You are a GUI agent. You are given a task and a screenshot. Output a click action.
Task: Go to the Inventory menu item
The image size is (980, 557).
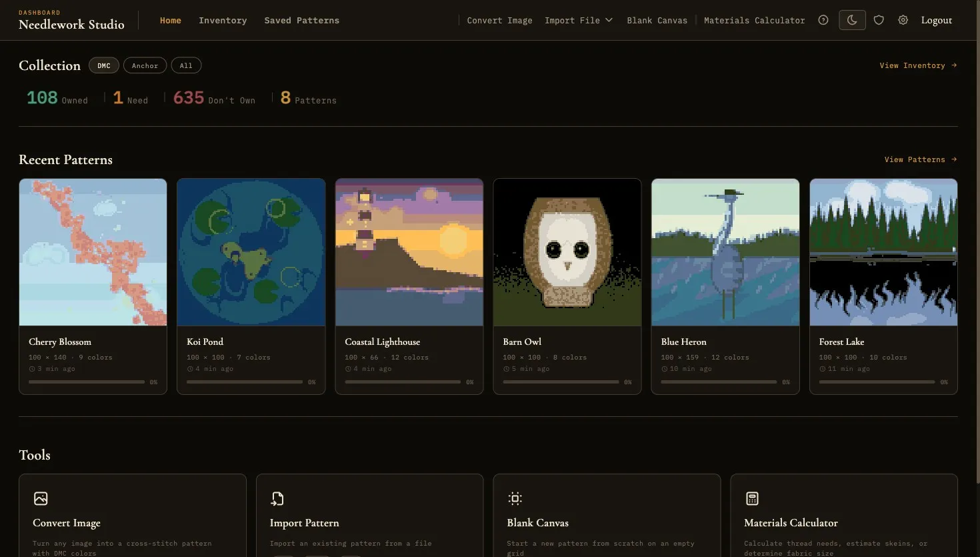223,20
